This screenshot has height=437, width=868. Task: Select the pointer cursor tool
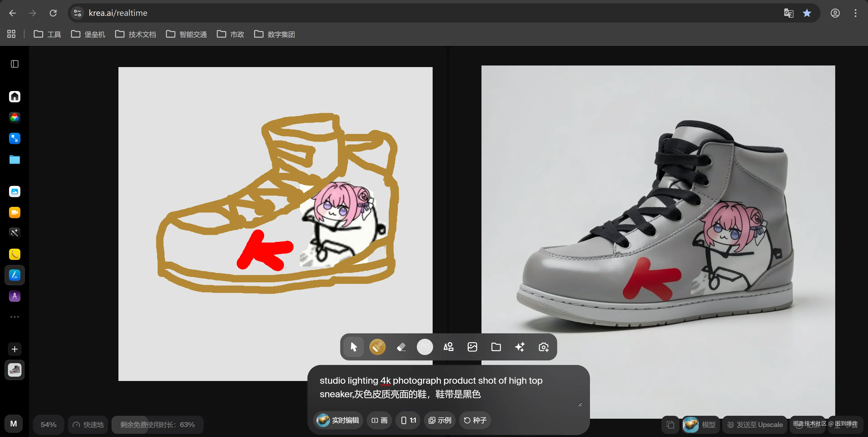353,347
